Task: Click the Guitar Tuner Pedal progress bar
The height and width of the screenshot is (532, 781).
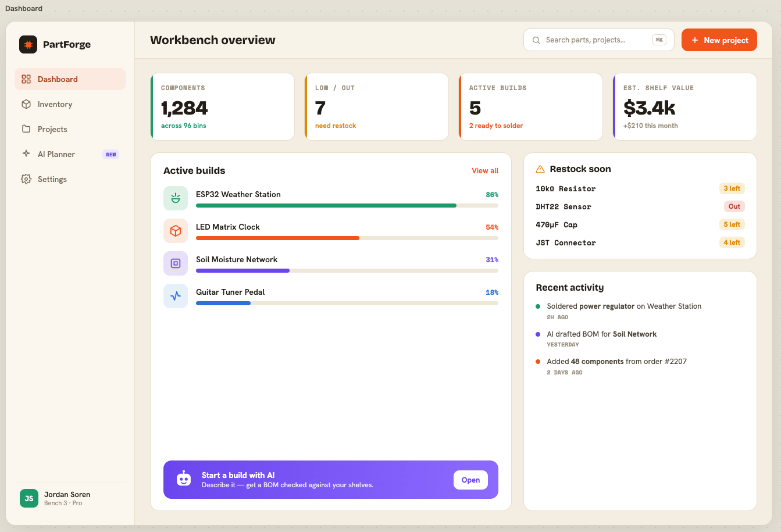Action: 347,303
